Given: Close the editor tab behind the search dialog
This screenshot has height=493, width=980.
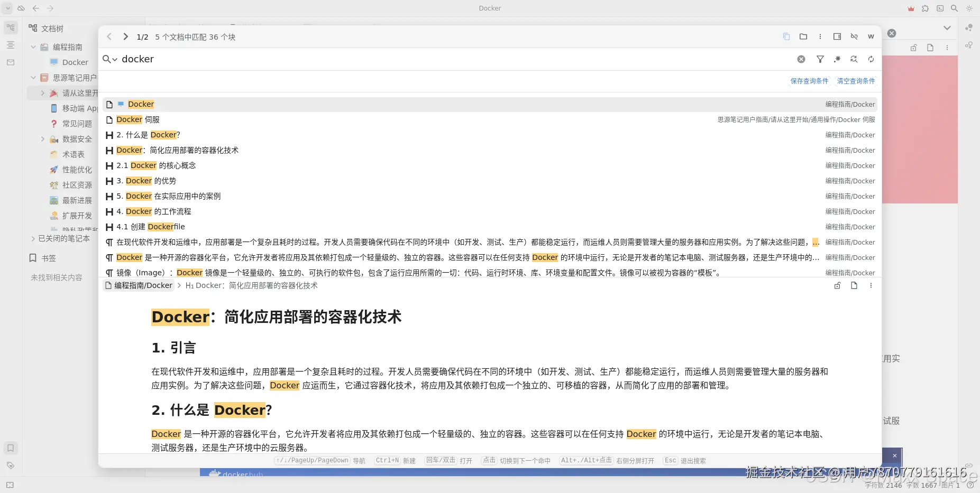Looking at the screenshot, I should coord(892,33).
